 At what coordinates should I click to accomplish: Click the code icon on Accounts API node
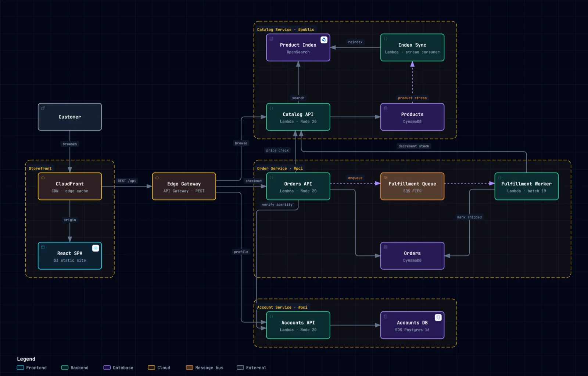pyautogui.click(x=271, y=316)
